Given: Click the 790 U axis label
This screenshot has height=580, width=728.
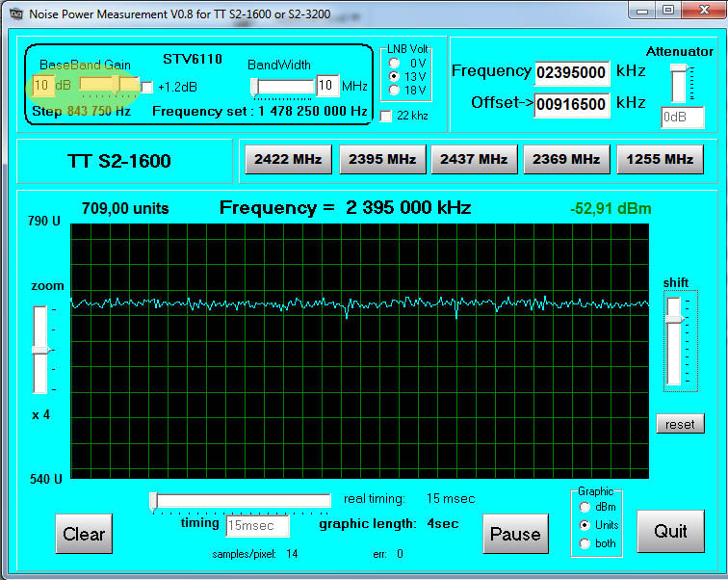Looking at the screenshot, I should [x=44, y=221].
